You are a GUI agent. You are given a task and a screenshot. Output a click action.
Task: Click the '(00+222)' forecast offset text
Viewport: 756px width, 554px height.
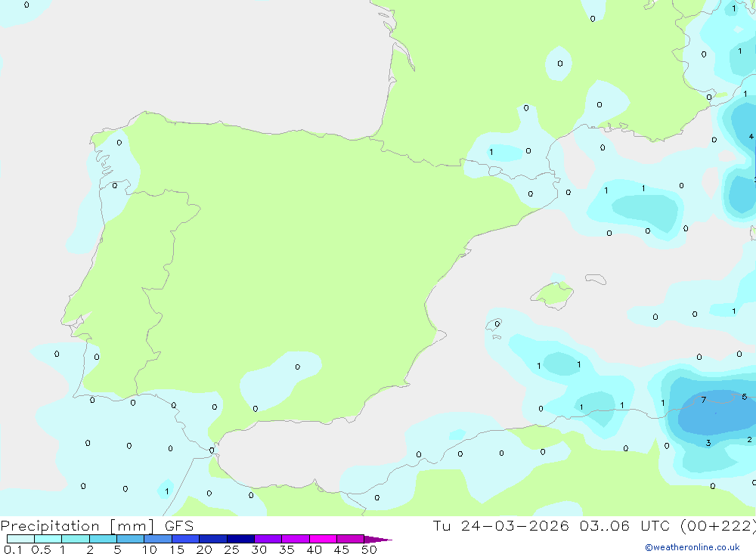(x=718, y=526)
